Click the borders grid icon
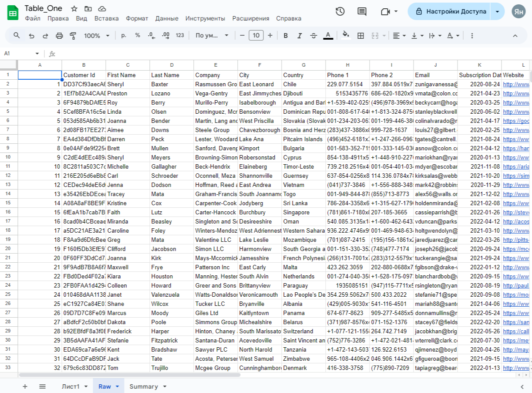The width and height of the screenshot is (532, 393). [360, 36]
